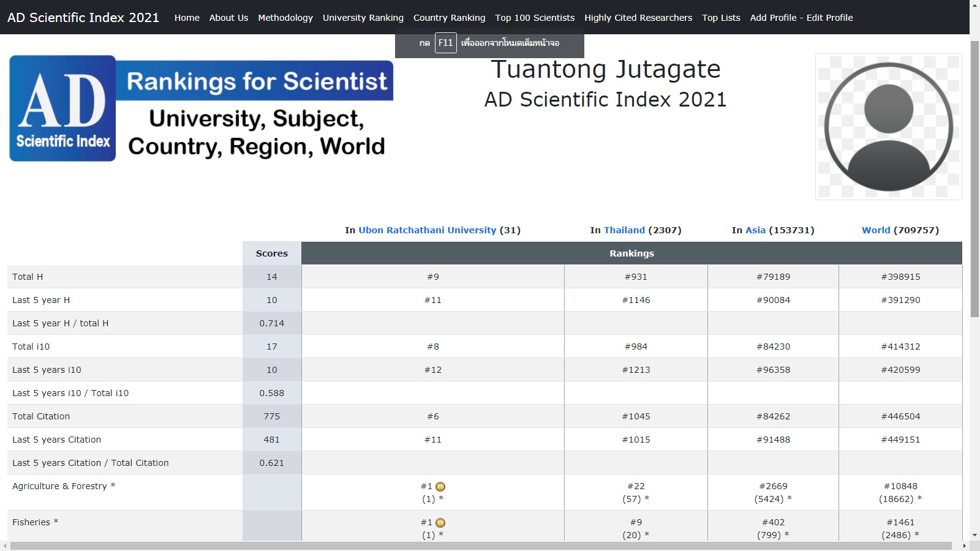Click the AD Scientific Index 2021 brand title

coord(83,17)
